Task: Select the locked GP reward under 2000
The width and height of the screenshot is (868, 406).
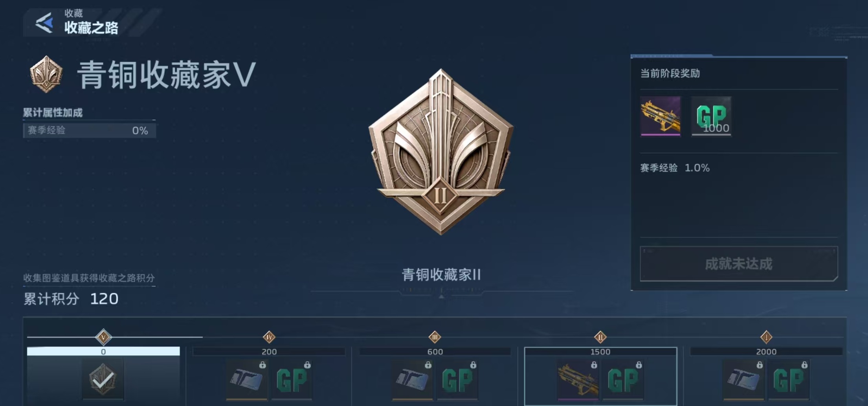Action: pyautogui.click(x=789, y=380)
